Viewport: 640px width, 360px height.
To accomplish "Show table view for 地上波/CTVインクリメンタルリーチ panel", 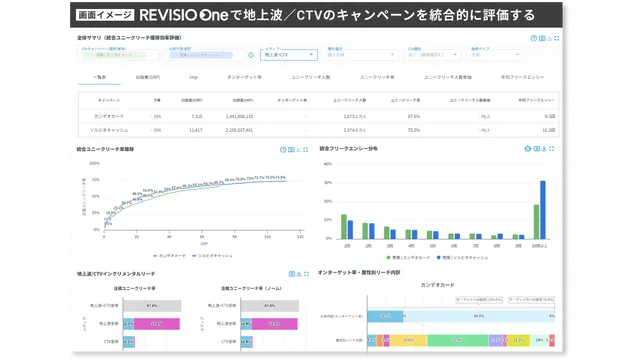I will (291, 274).
